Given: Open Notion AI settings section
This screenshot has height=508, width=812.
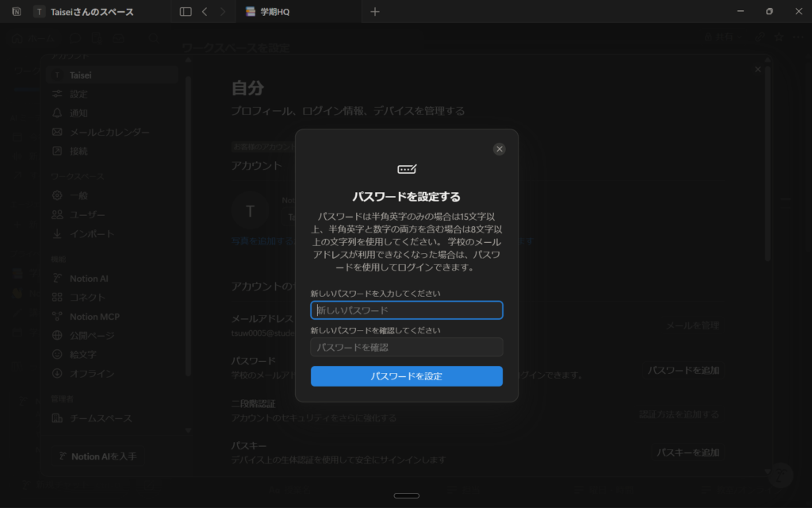Looking at the screenshot, I should [88, 279].
